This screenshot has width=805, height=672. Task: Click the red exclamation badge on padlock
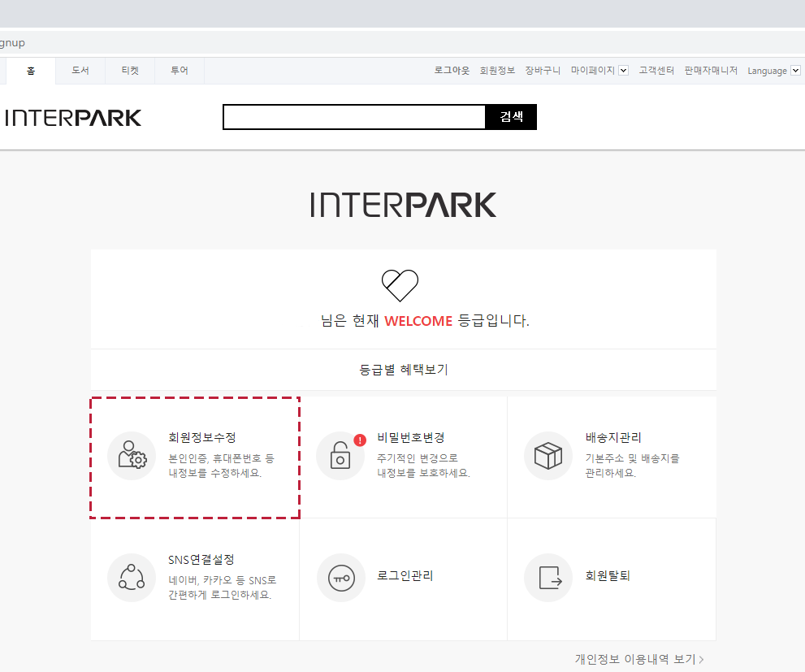[x=360, y=440]
